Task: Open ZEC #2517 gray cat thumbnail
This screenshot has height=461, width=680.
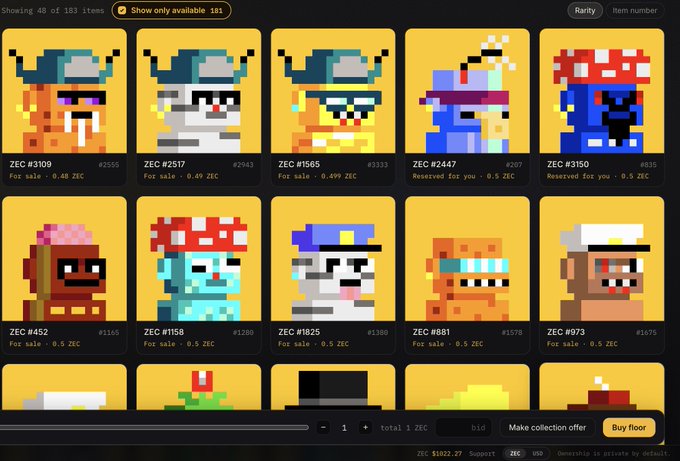Action: (199, 91)
